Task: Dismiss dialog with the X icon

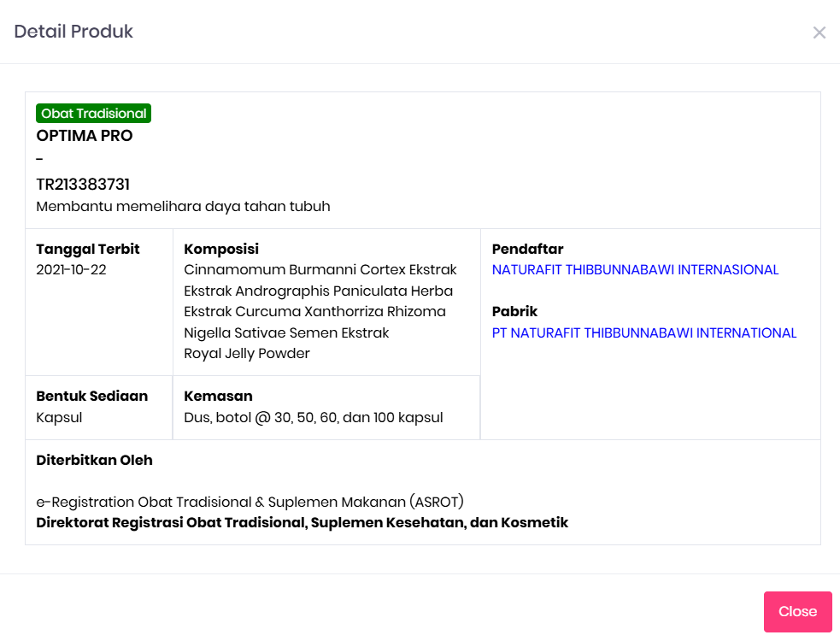Action: click(x=819, y=32)
